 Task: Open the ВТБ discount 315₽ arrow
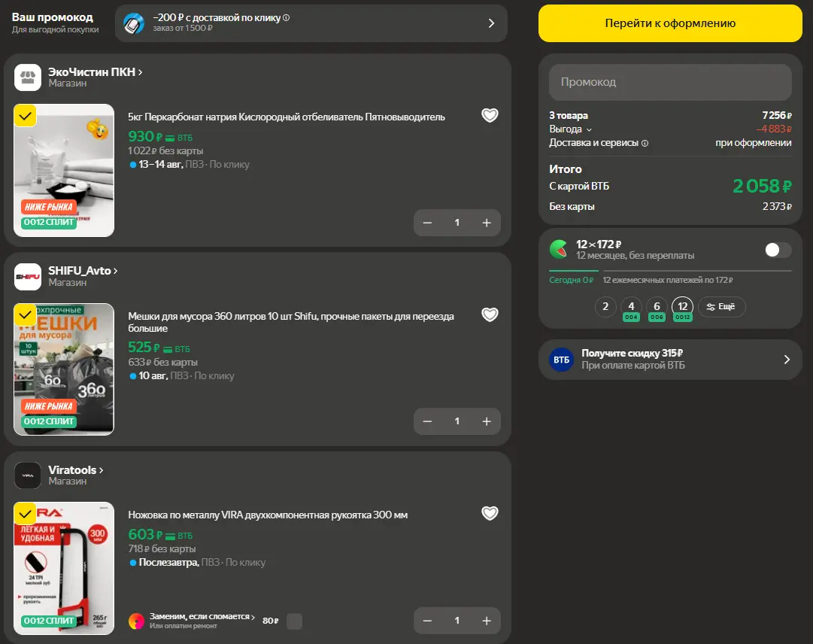(x=787, y=360)
